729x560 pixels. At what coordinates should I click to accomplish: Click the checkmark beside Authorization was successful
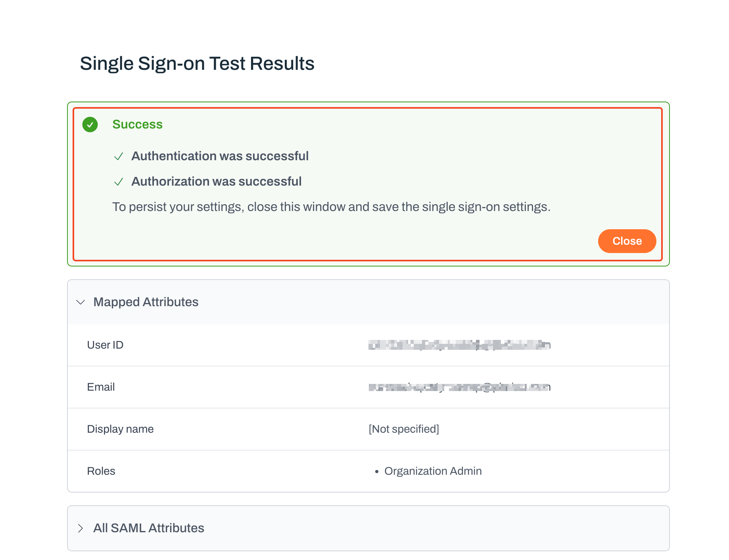(x=118, y=182)
